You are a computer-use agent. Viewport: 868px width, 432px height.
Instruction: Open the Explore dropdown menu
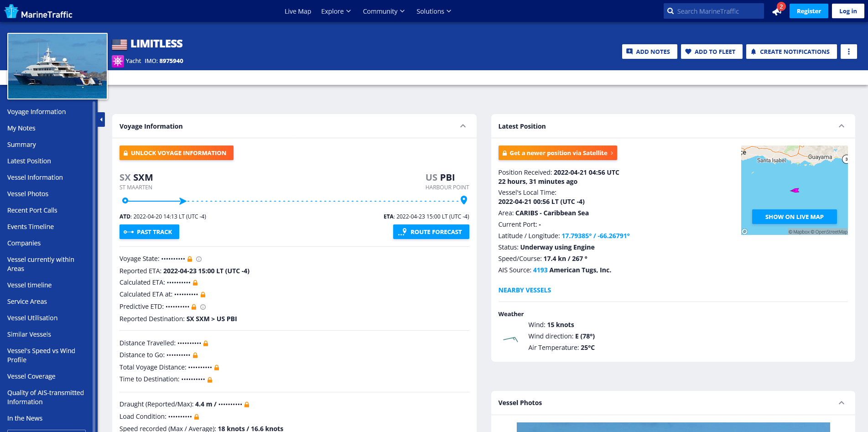pos(336,11)
